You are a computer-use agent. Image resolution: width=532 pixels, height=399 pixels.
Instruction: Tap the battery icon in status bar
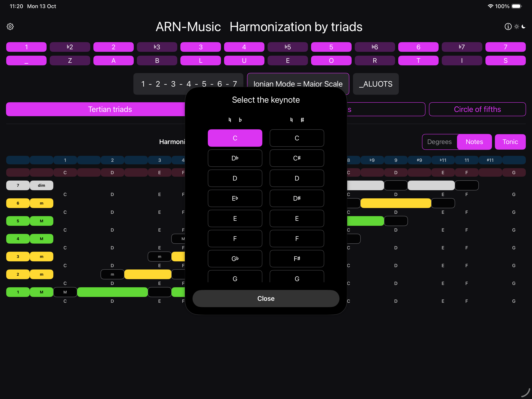point(516,6)
